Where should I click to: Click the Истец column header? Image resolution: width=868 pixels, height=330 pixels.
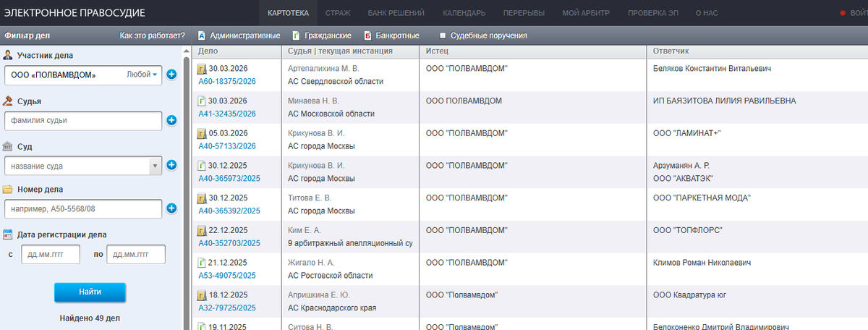coord(437,51)
